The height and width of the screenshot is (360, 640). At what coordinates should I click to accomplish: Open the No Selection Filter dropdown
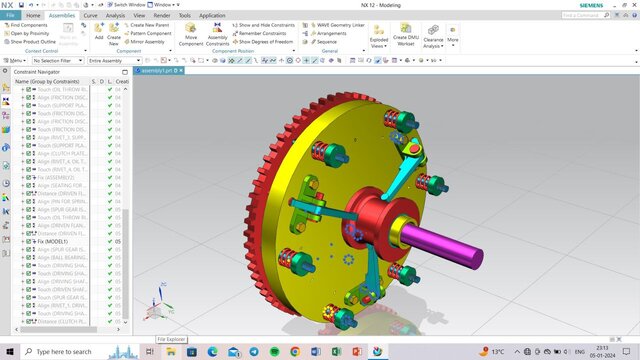pyautogui.click(x=58, y=60)
